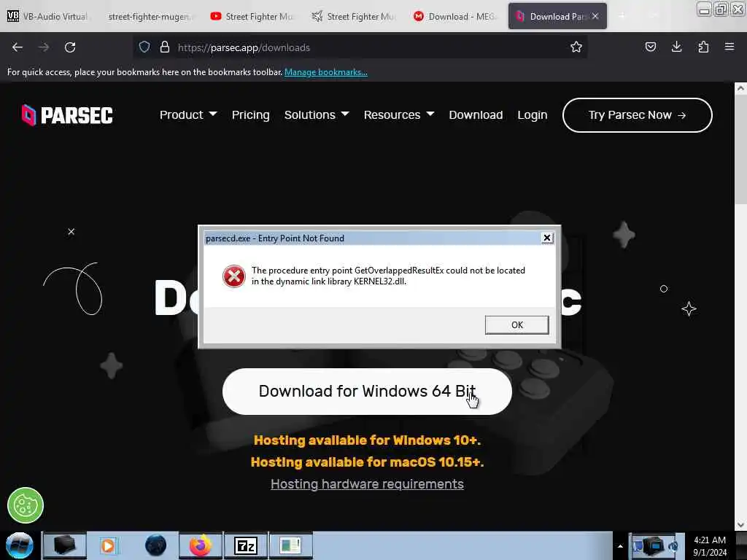The image size is (747, 560).
Task: Click 'Hosting available for macOS 10.15+.' text
Action: tap(367, 462)
